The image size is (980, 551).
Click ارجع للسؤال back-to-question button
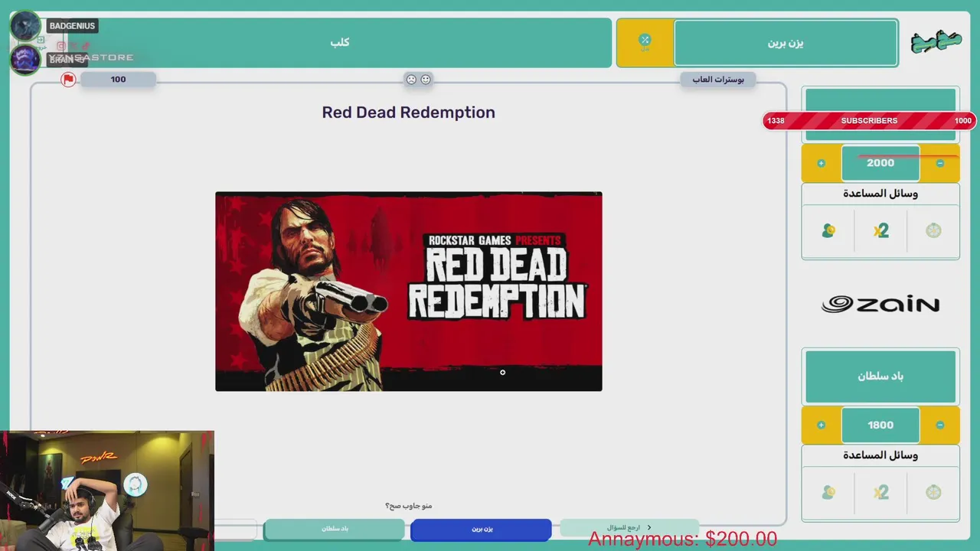629,528
